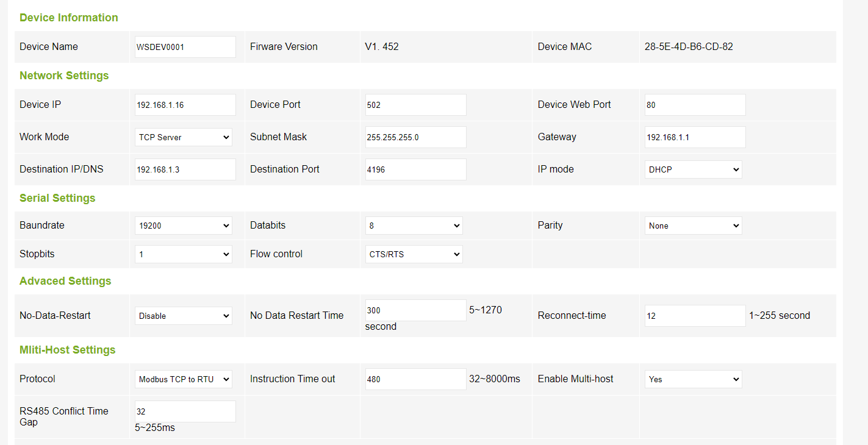Focus the Device IP field
Image resolution: width=868 pixels, height=445 pixels.
click(185, 105)
